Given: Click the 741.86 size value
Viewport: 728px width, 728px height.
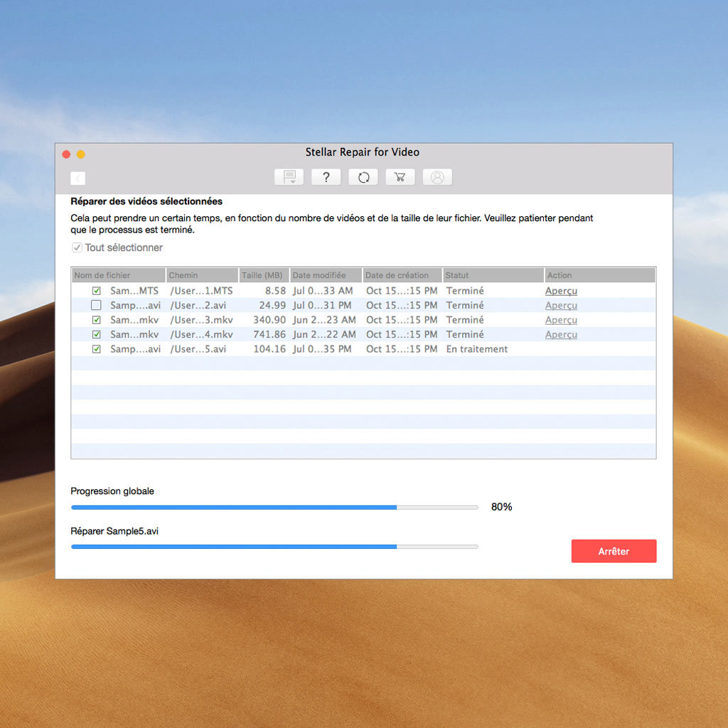Looking at the screenshot, I should (x=269, y=334).
